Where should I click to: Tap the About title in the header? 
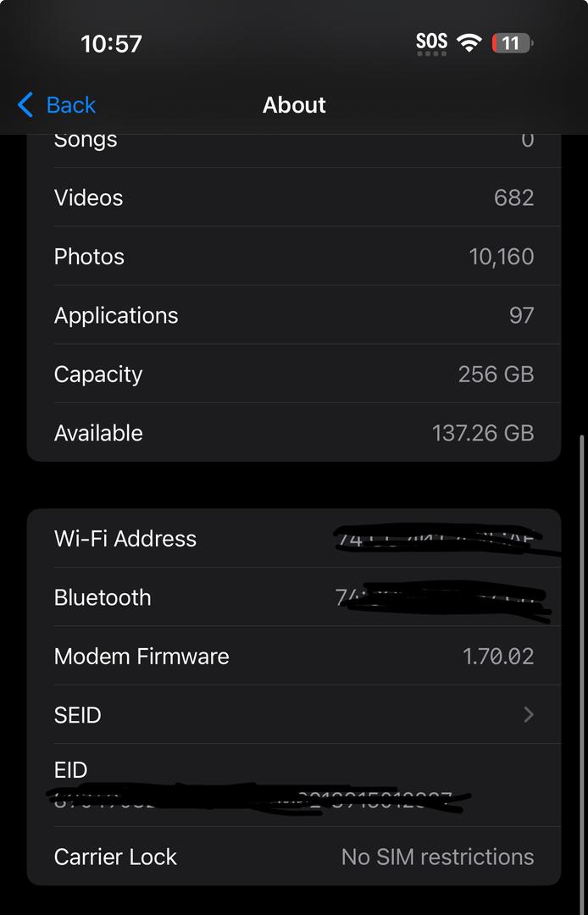(294, 105)
